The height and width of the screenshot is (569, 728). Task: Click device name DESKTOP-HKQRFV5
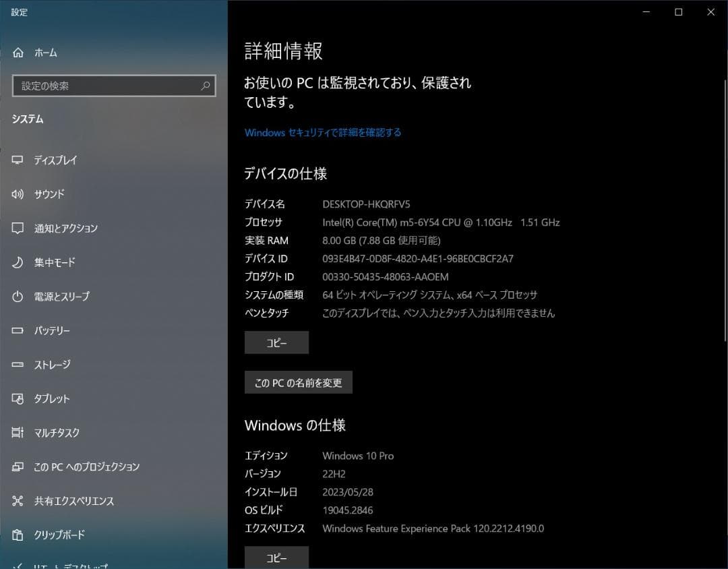coord(366,204)
